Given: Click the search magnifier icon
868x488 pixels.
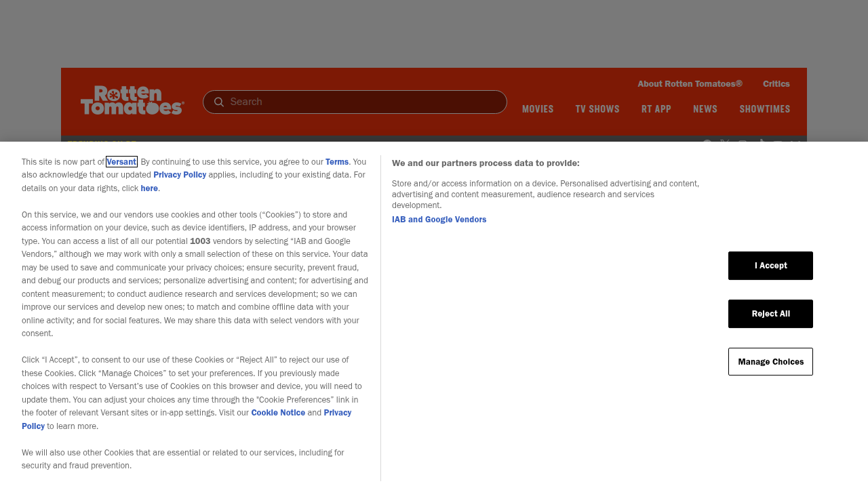Looking at the screenshot, I should point(219,102).
